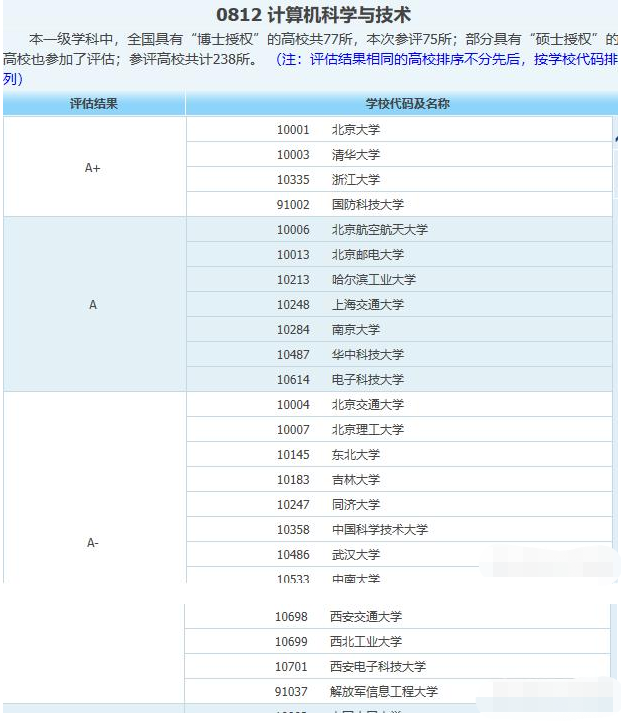The height and width of the screenshot is (722, 621).
Task: Select row 10358 中国科学技术大学
Action: tap(399, 529)
